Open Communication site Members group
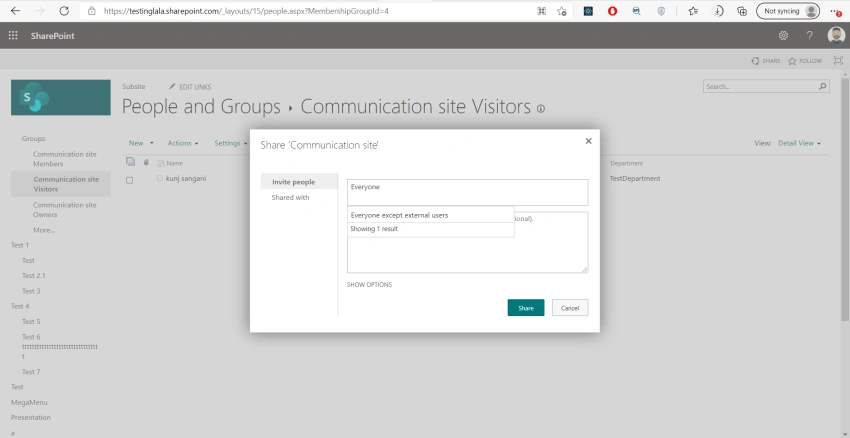The width and height of the screenshot is (850, 438). pyautogui.click(x=65, y=159)
